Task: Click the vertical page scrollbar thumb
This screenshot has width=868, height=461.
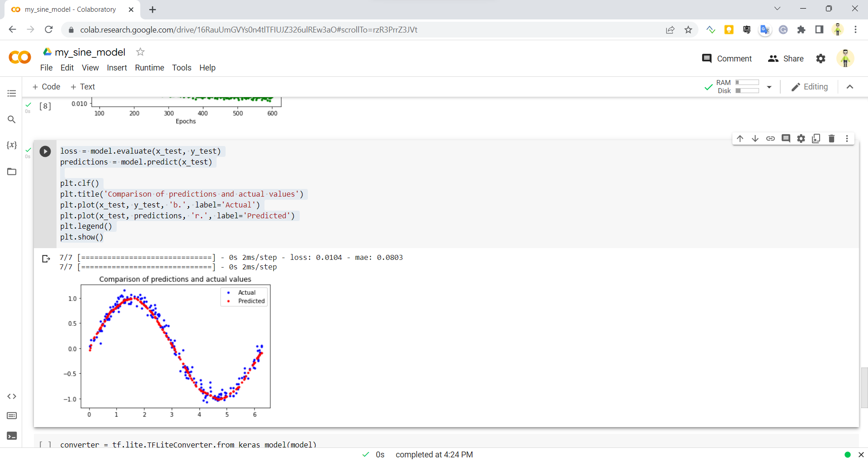Action: 864,388
